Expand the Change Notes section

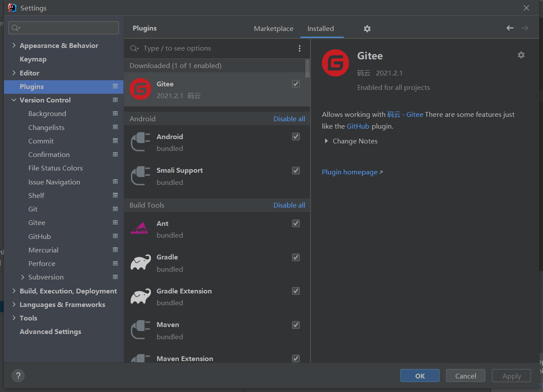click(326, 141)
